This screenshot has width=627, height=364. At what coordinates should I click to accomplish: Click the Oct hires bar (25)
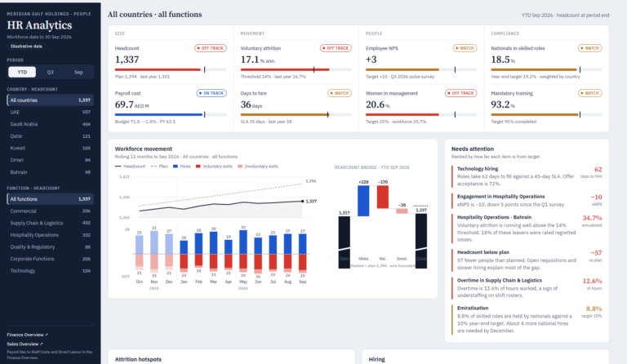click(x=139, y=245)
